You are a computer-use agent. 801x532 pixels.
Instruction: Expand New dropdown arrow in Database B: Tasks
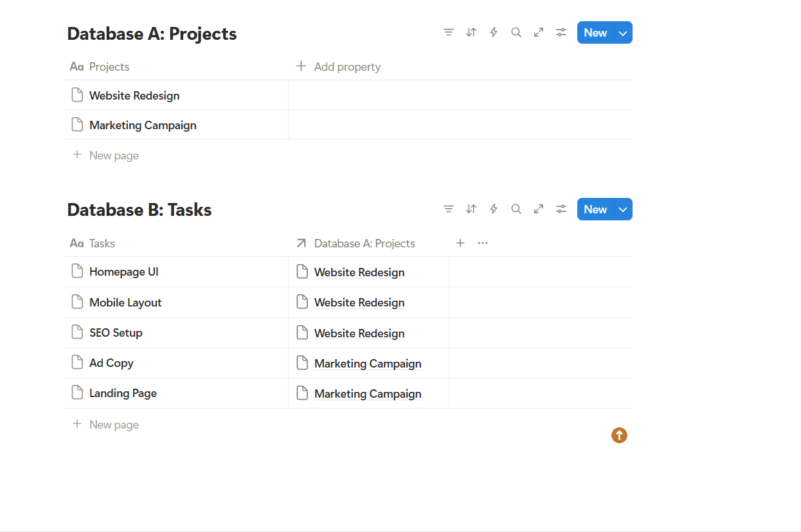point(623,209)
